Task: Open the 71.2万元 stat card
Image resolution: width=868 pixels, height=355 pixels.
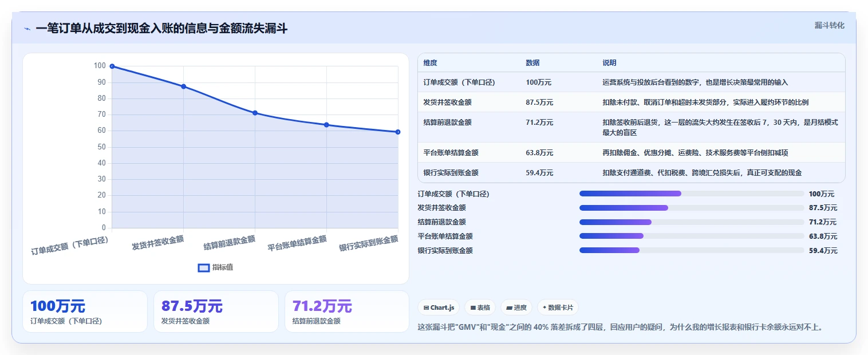Action: click(347, 311)
